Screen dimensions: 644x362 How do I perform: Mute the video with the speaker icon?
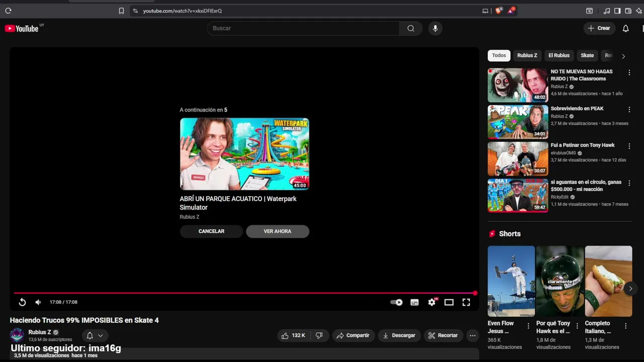38,302
